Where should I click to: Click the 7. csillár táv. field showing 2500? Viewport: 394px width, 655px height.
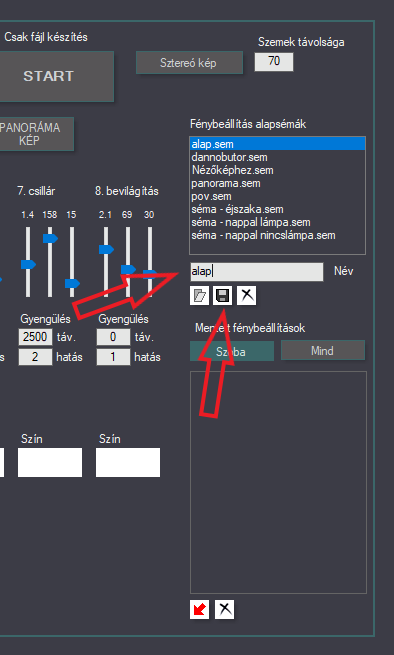[35, 337]
